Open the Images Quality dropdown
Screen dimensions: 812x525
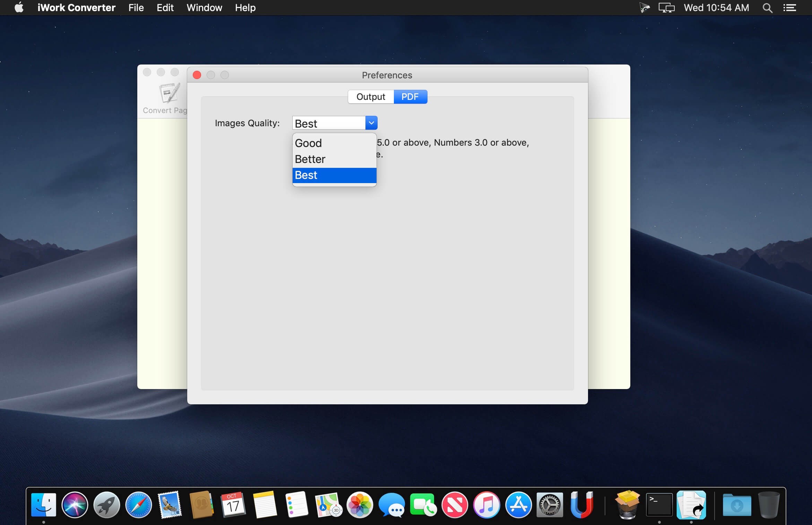click(371, 123)
